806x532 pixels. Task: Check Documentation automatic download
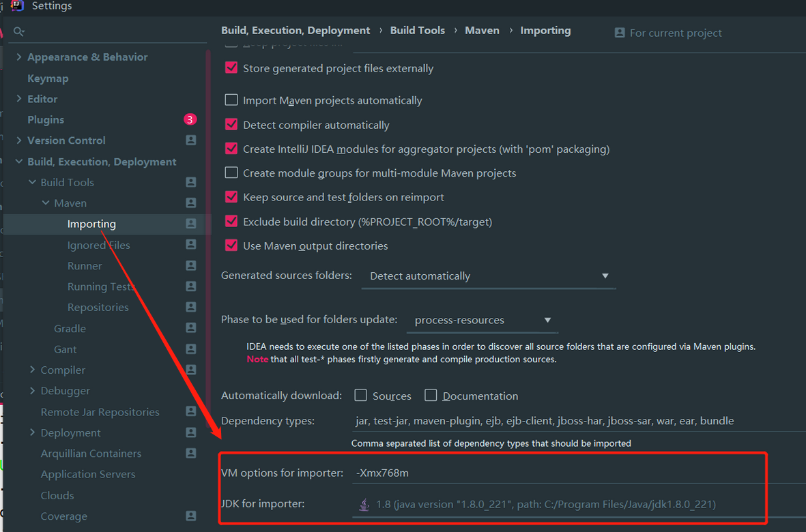(431, 396)
